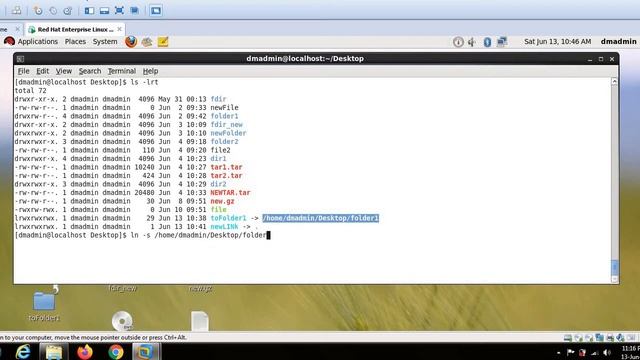
Task: Open the date and time calendar
Action: pos(557,42)
